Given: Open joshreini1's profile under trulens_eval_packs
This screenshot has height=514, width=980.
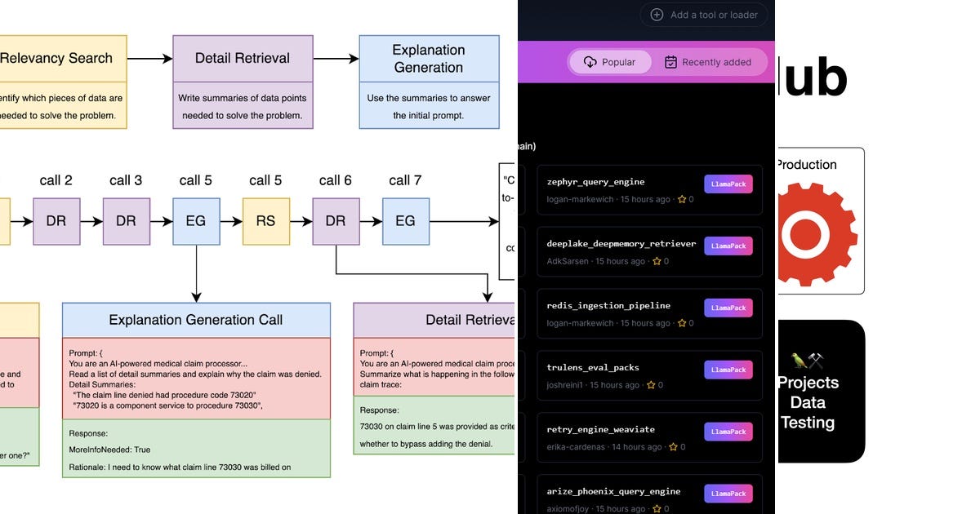Looking at the screenshot, I should pos(563,385).
